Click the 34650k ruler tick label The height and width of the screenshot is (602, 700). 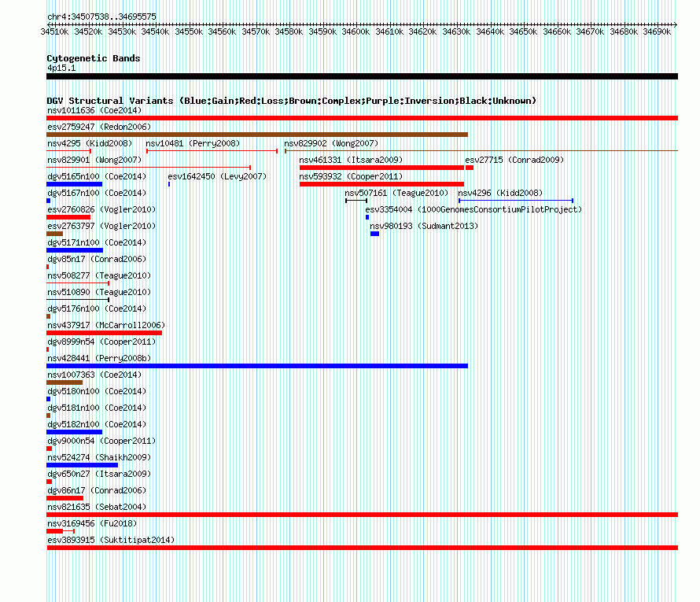523,31
